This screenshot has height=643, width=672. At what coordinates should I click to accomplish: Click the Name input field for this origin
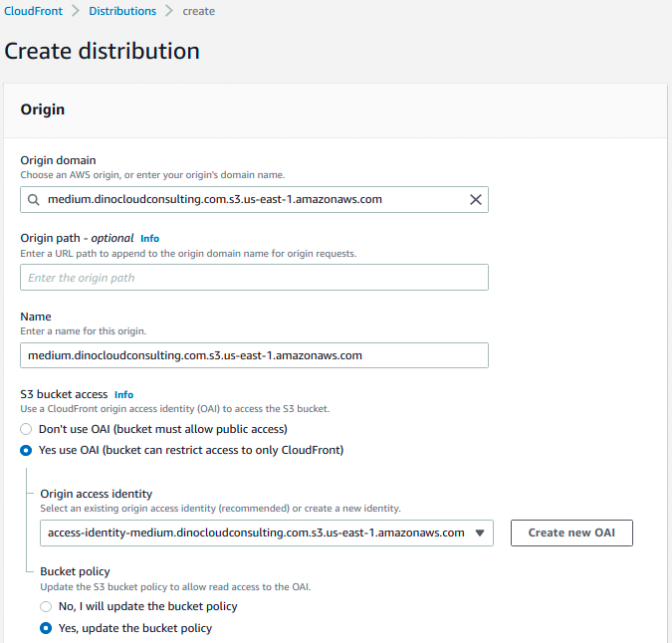(254, 355)
